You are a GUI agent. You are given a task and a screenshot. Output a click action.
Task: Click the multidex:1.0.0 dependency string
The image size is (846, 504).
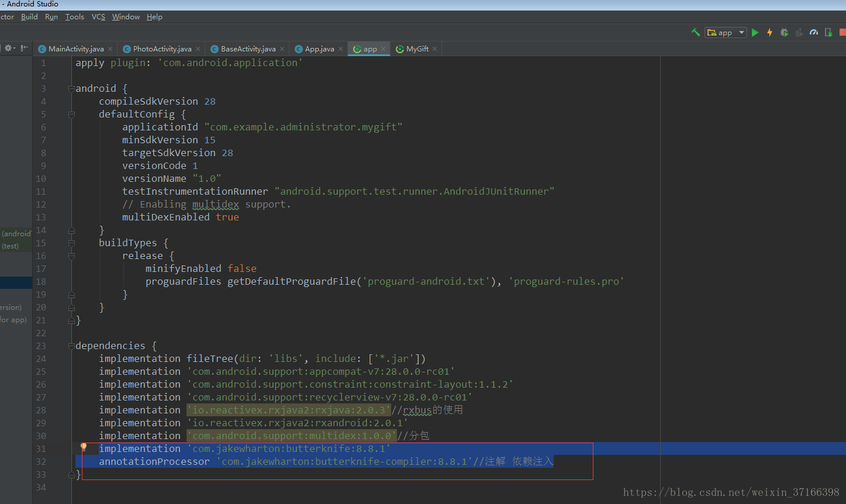pos(292,436)
